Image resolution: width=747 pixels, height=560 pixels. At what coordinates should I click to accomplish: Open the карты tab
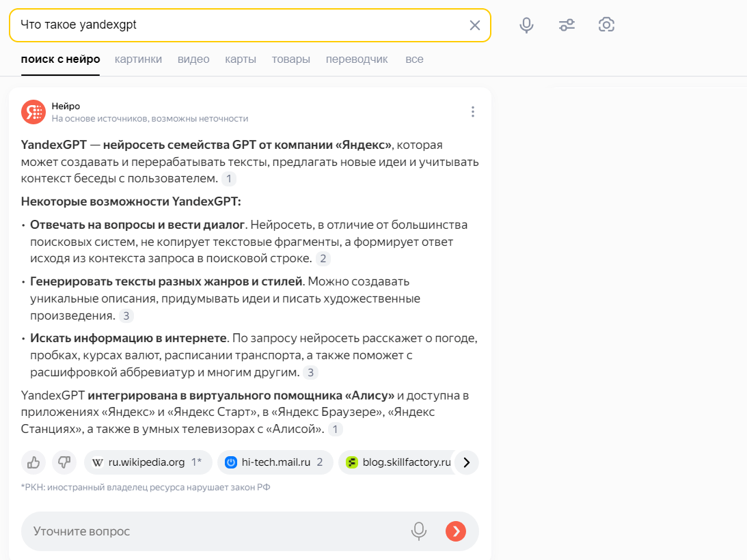pyautogui.click(x=241, y=59)
